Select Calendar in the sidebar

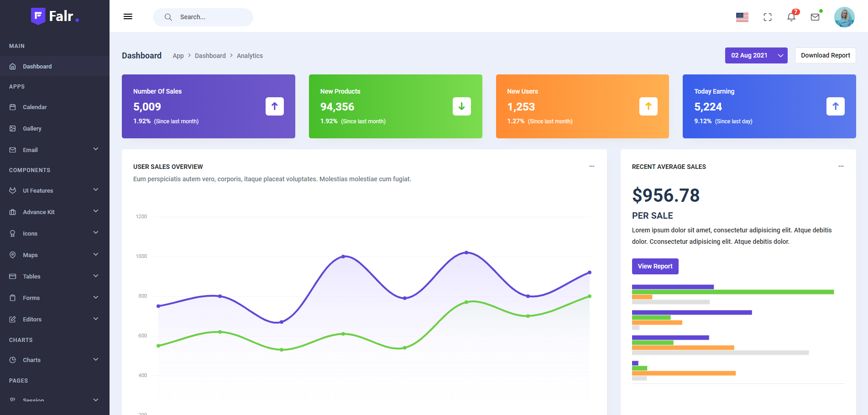(35, 107)
